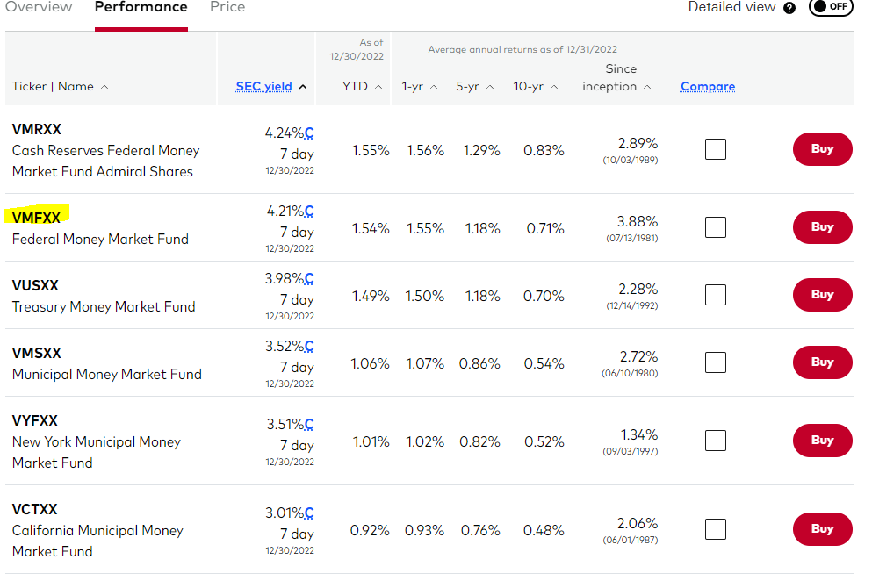
Task: Toggle the Detailed view switch
Action: pos(831,7)
